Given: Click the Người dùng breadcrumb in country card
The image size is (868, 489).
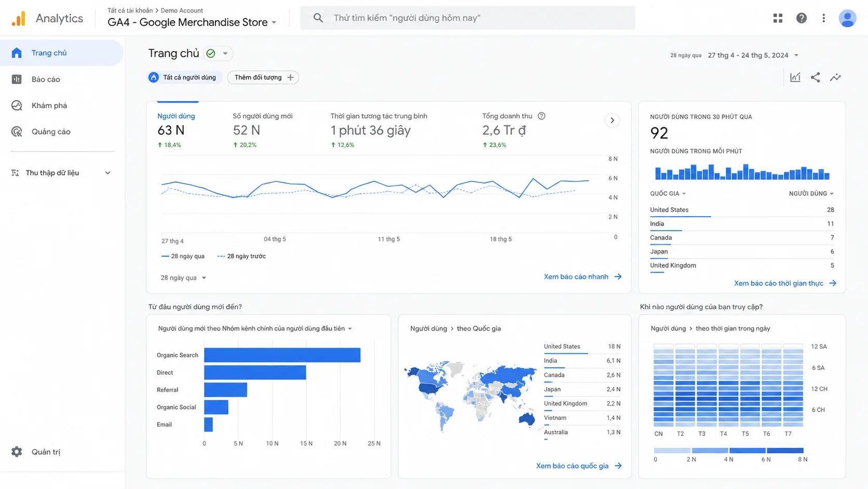Looking at the screenshot, I should point(428,328).
